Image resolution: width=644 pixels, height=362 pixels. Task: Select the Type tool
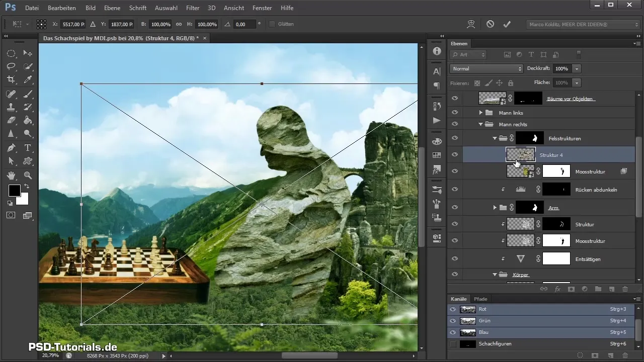(28, 148)
